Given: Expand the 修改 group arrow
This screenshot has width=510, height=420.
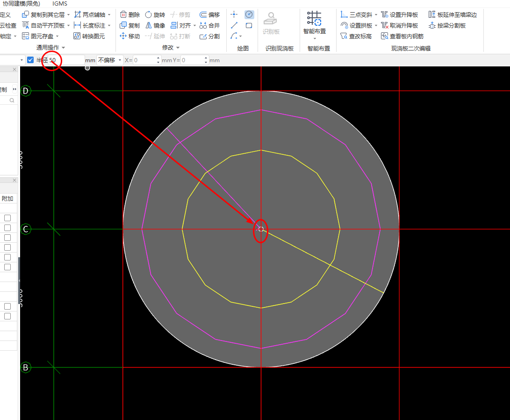Looking at the screenshot, I should 178,48.
